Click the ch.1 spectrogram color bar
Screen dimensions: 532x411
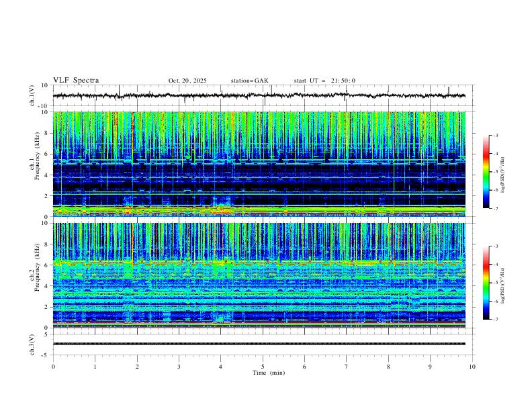click(486, 172)
